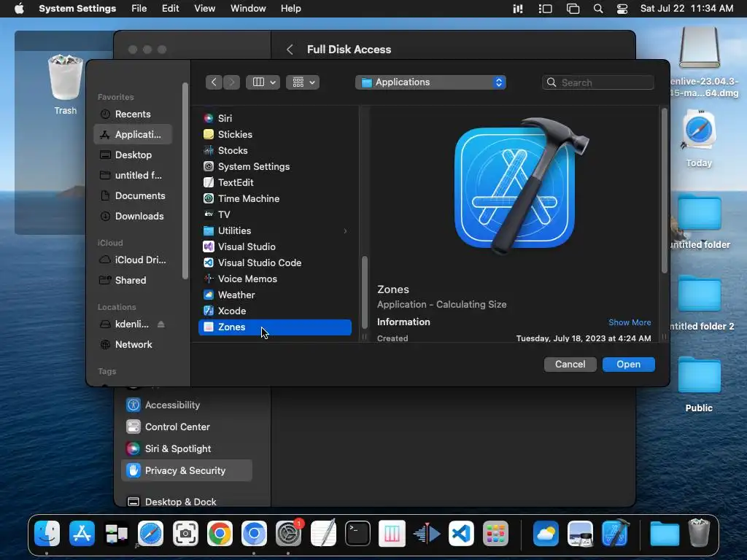Go back in file dialog history
This screenshot has width=747, height=560.
214,82
